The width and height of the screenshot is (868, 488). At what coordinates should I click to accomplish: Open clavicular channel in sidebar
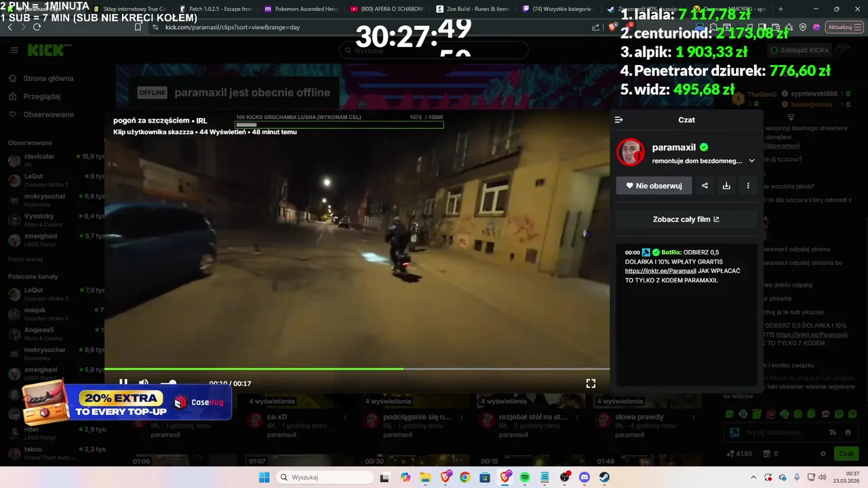[54, 160]
